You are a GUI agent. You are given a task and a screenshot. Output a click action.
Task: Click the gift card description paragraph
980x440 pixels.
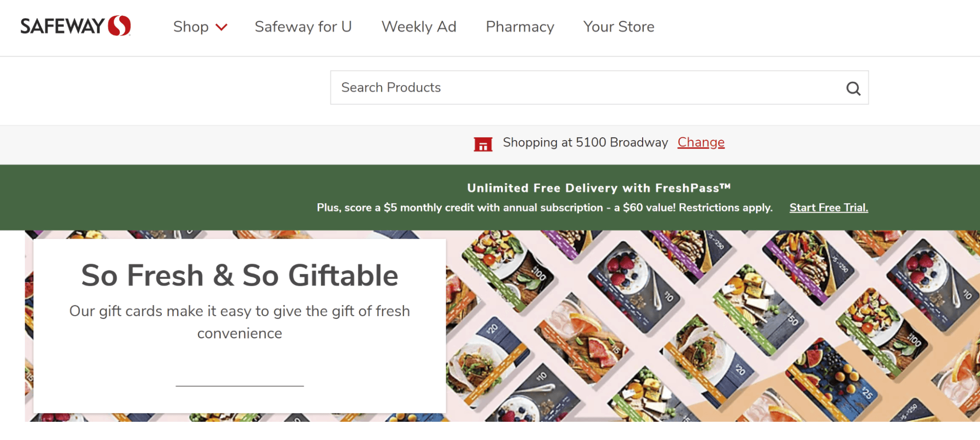tap(239, 322)
